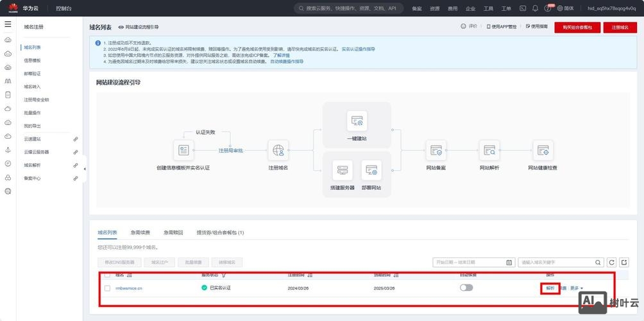Click the 购买组合套餐包 button
The image size is (644, 321).
(577, 27)
